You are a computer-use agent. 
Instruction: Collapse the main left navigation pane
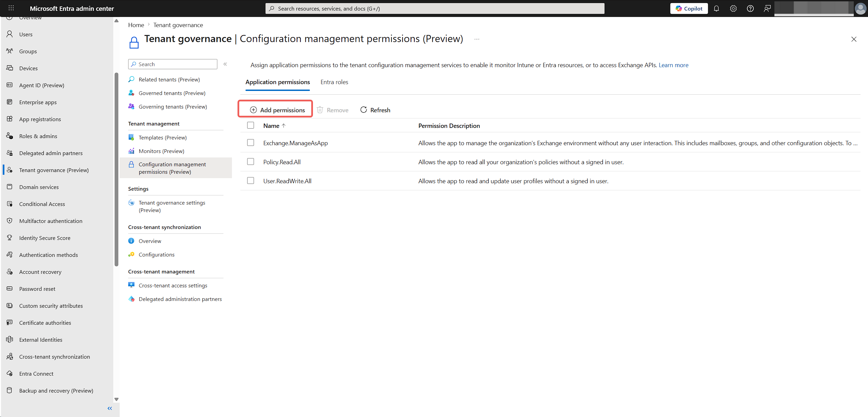(x=110, y=408)
